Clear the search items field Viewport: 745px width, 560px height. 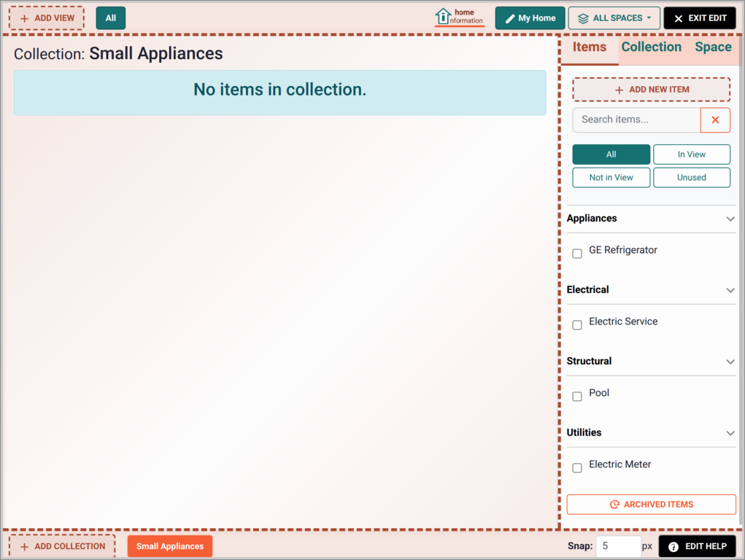[715, 120]
